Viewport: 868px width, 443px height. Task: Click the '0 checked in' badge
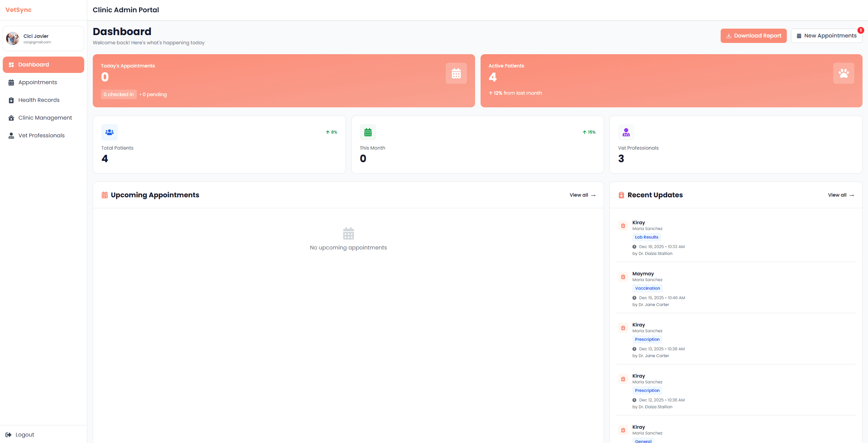[x=119, y=94]
